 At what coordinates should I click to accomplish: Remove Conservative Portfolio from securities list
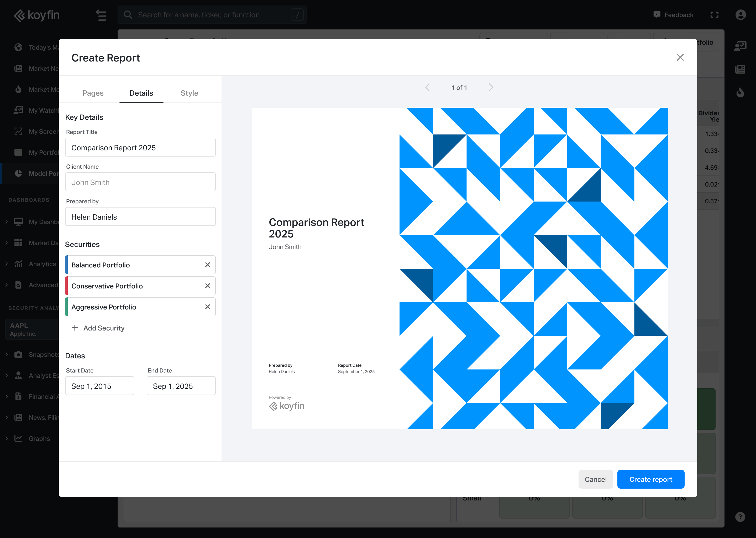pos(208,286)
